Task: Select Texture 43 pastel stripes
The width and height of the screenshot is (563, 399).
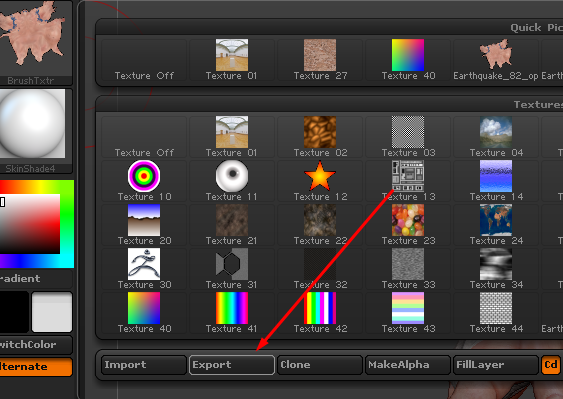Action: [x=408, y=313]
